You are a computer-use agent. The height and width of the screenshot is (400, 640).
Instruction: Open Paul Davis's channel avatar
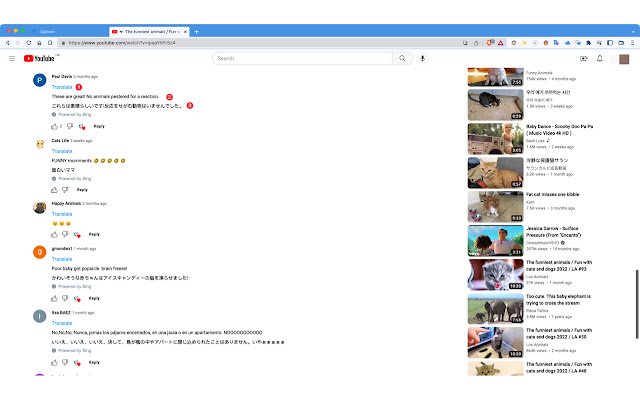point(40,80)
